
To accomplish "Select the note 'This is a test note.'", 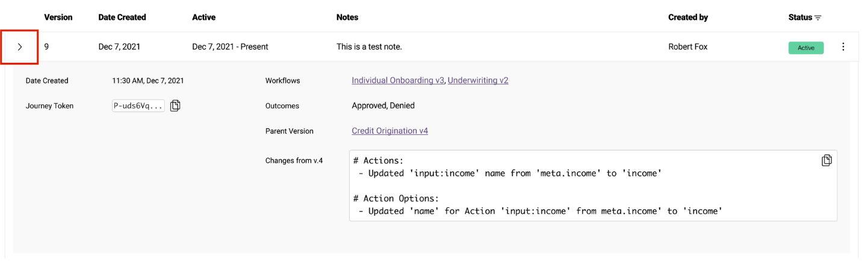I will point(369,47).
